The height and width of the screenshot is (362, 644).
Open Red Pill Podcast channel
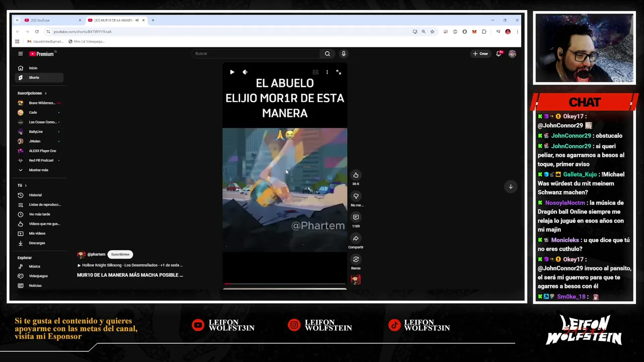(39, 160)
